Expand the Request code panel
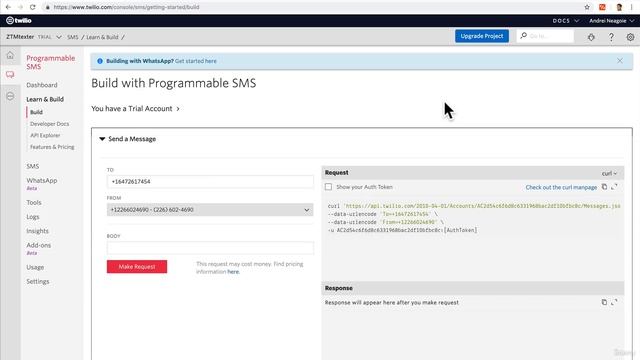640x360 pixels. pyautogui.click(x=614, y=187)
